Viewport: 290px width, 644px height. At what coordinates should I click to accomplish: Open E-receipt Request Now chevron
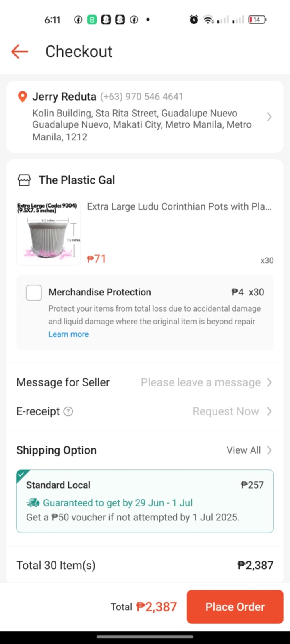coord(269,411)
